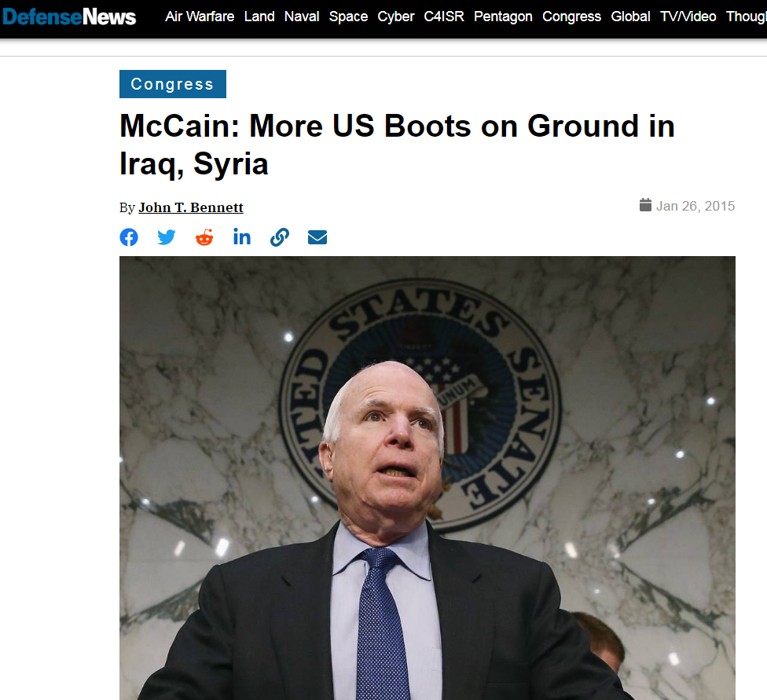Screen dimensions: 767x700
Task: Go to C4ISR section
Action: coord(444,16)
